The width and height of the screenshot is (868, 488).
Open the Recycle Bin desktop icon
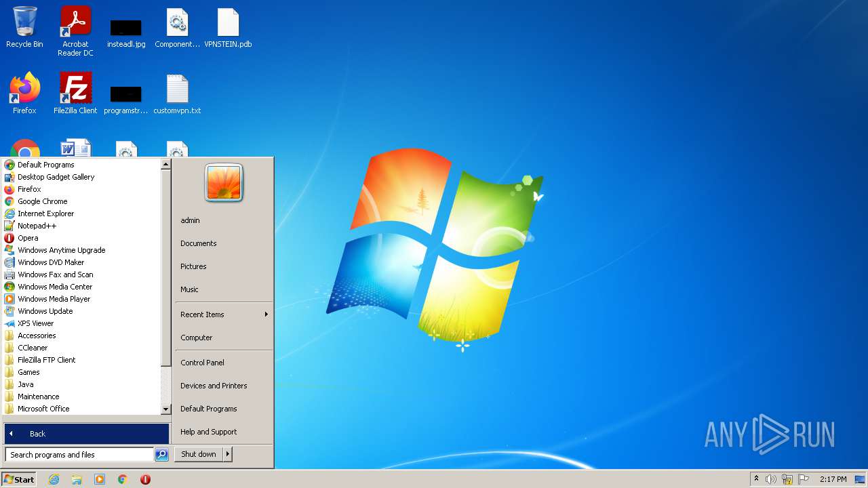[x=24, y=28]
